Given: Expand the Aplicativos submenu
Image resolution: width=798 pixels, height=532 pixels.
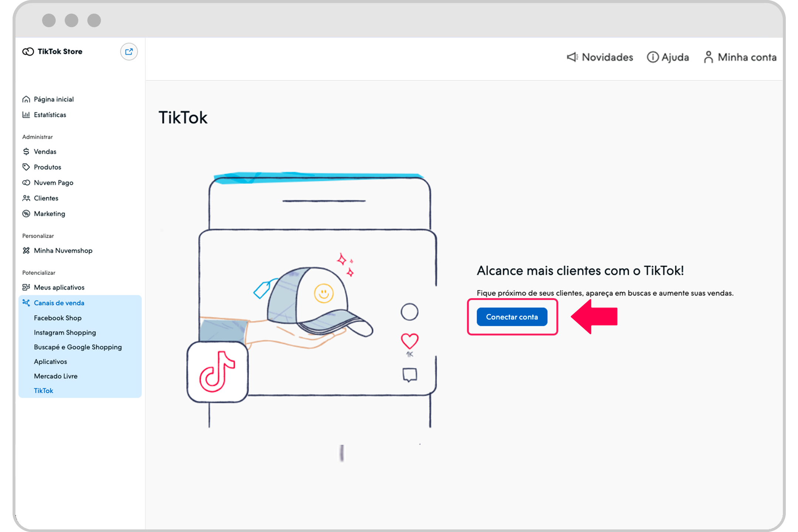Looking at the screenshot, I should [52, 362].
